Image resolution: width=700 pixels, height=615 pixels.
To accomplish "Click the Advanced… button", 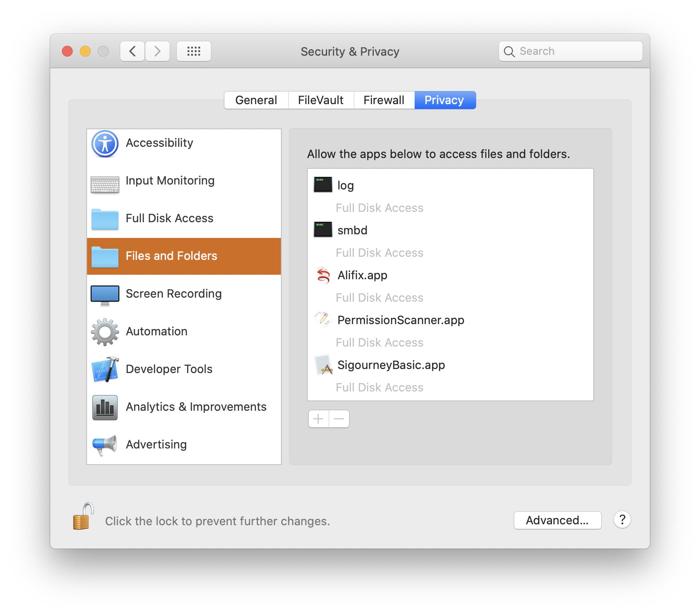I will click(557, 520).
